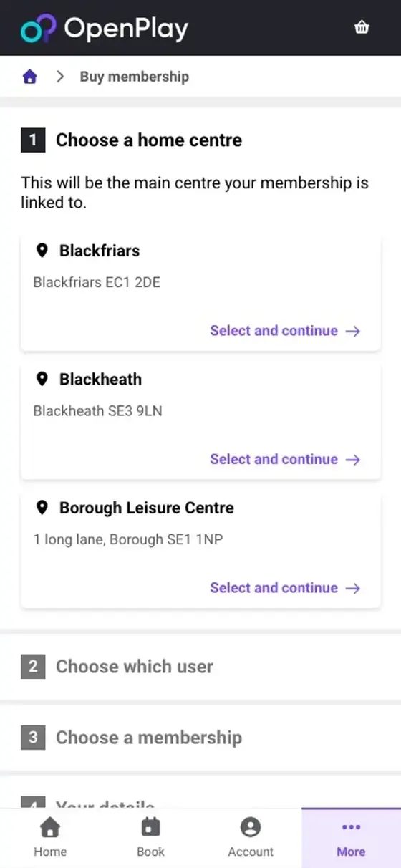Select and continue with Blackheath

click(x=285, y=460)
